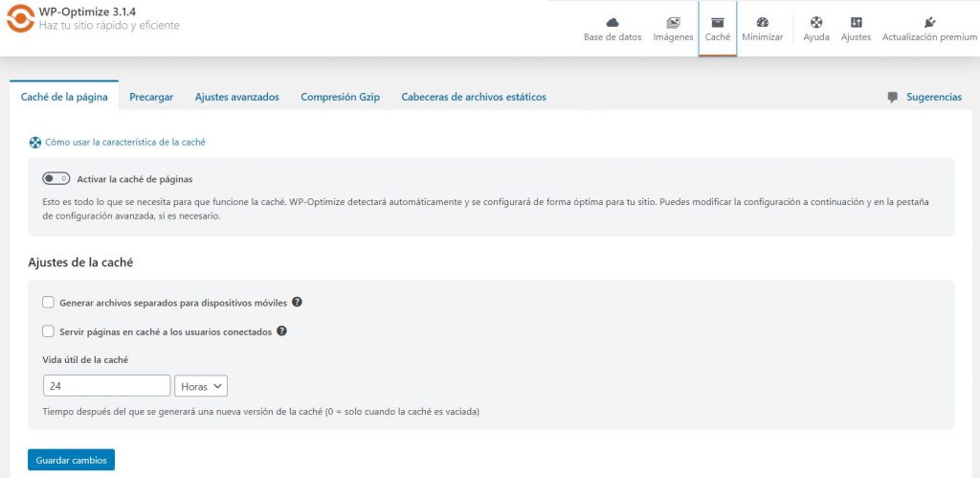This screenshot has height=478, width=980.
Task: Select the Caché box icon
Action: point(718,23)
